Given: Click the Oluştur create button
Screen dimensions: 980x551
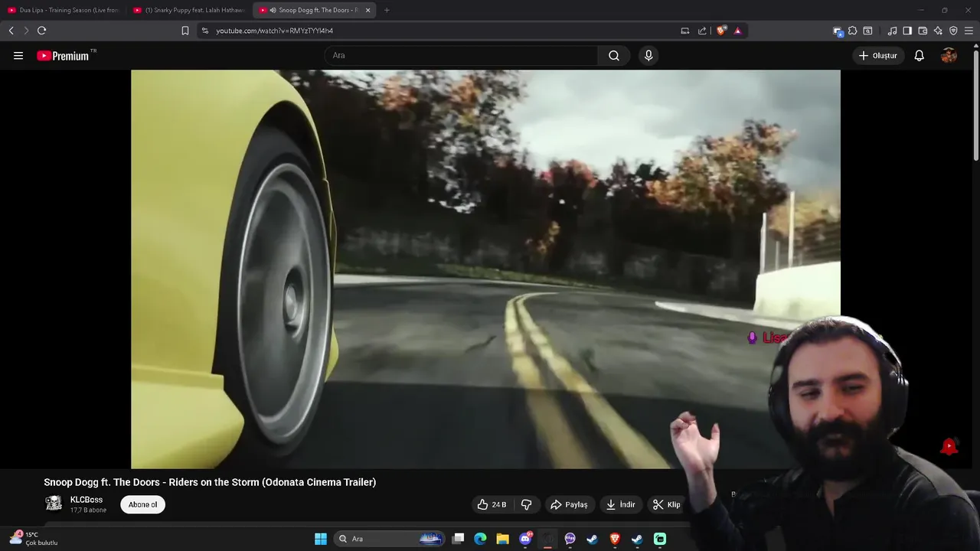Looking at the screenshot, I should (878, 55).
